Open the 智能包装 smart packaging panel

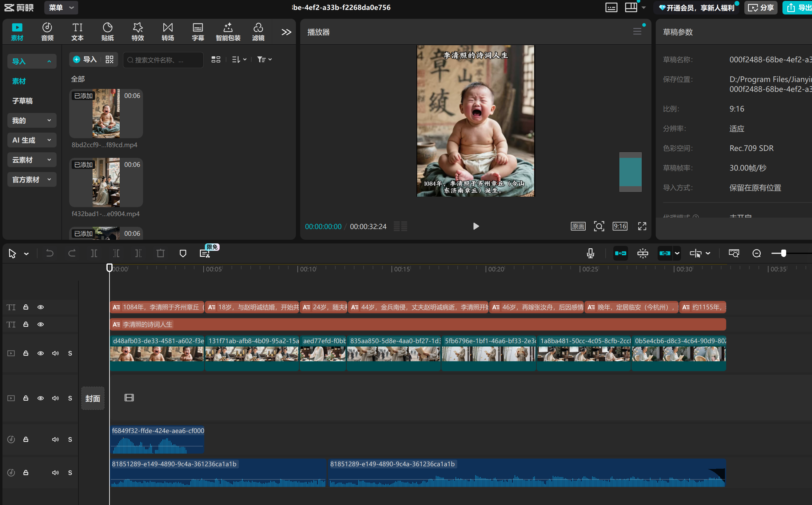tap(228, 32)
